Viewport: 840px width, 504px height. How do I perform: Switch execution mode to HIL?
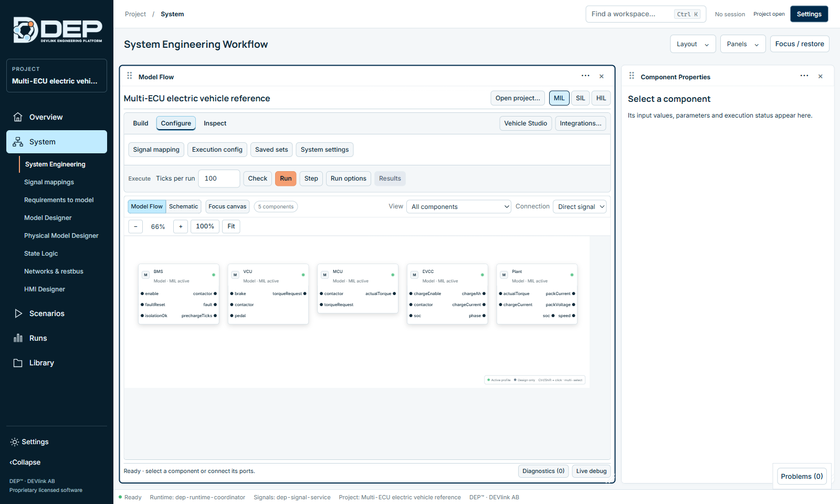pos(601,98)
